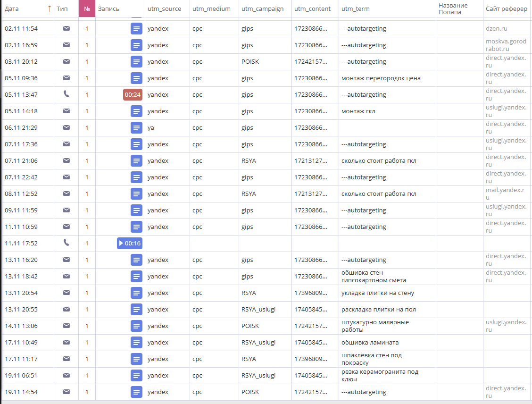Sort the table by the Дата column

(x=28, y=9)
